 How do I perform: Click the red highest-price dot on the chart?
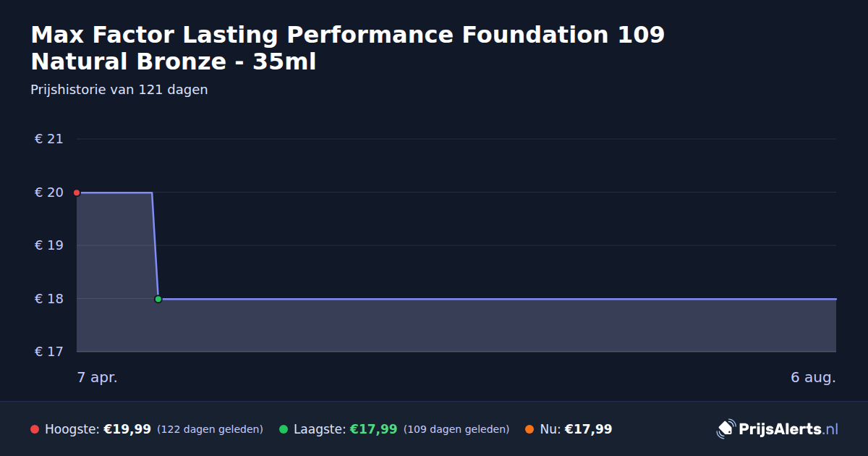pos(77,193)
